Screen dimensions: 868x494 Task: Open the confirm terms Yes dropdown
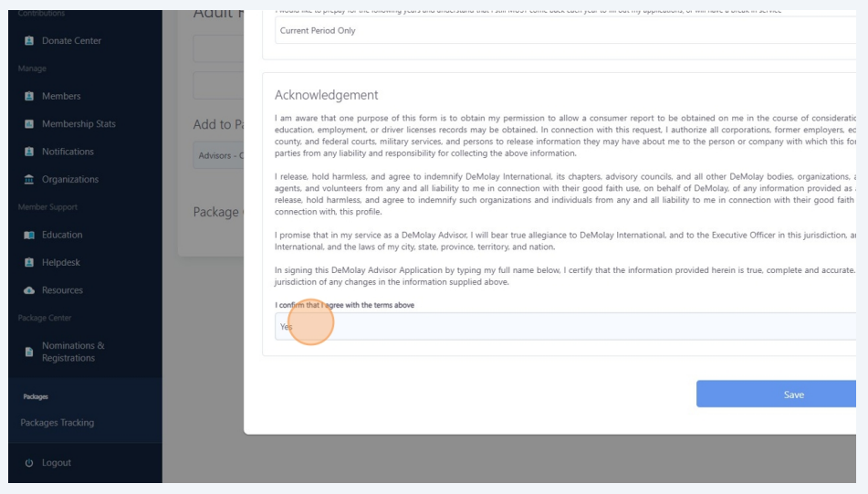point(565,326)
